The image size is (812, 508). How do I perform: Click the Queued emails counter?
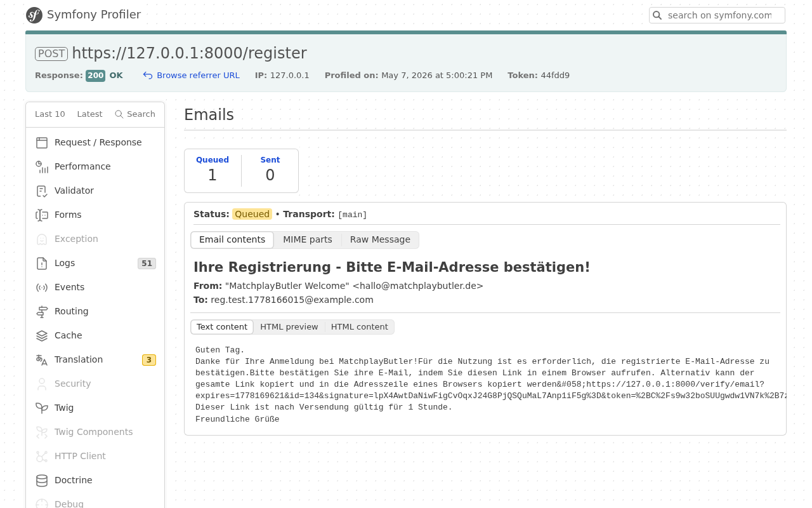(213, 170)
